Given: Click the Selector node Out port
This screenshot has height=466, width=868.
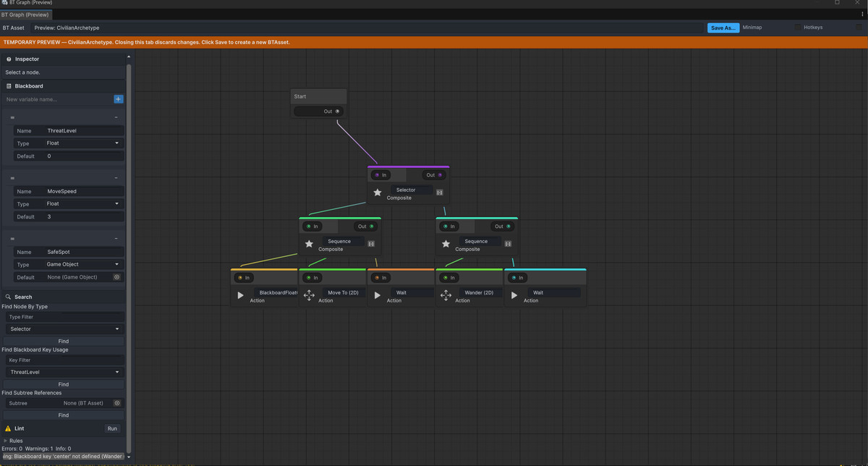Looking at the screenshot, I should pos(440,175).
